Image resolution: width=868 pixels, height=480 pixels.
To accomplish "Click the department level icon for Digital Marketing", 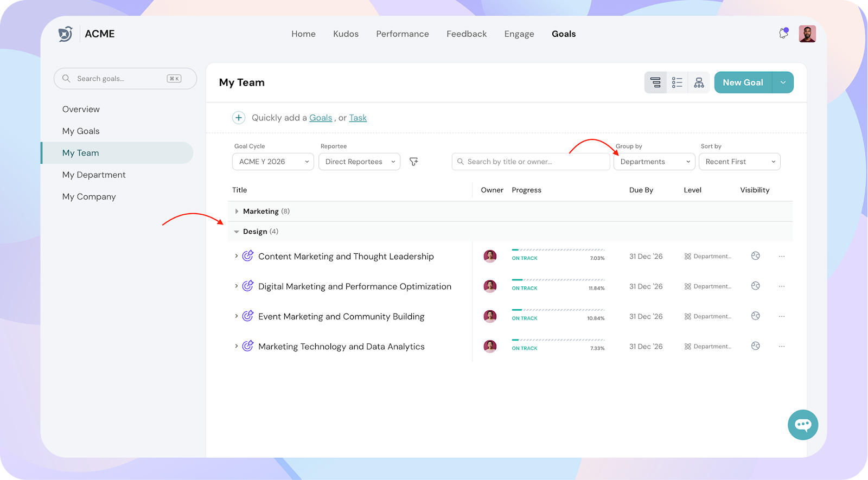I will (687, 286).
